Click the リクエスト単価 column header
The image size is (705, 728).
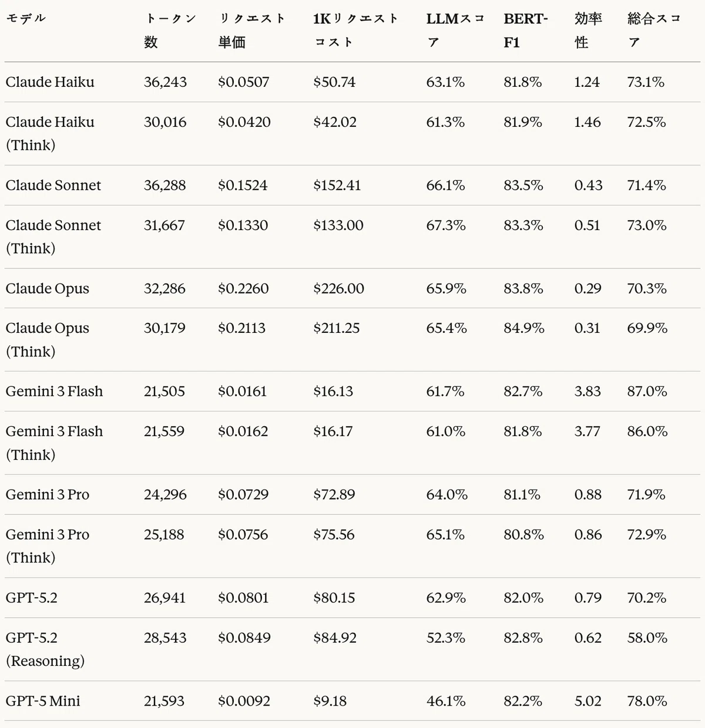click(251, 31)
